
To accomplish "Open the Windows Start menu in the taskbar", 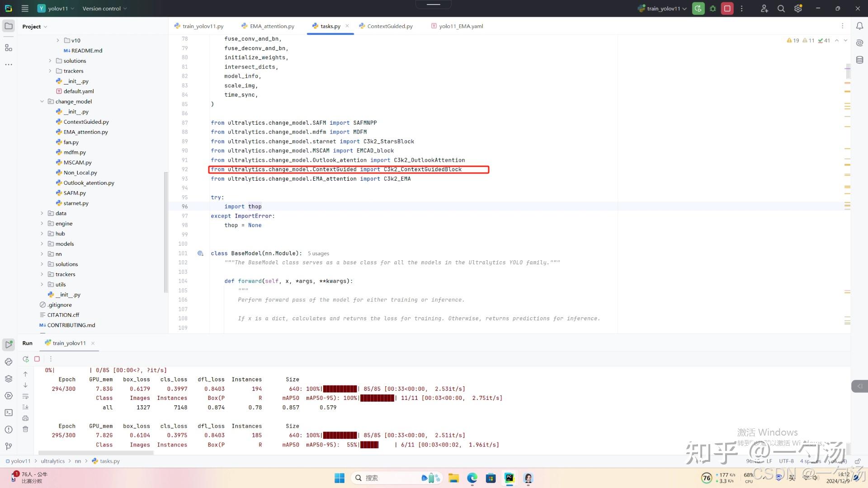I will coord(339,478).
